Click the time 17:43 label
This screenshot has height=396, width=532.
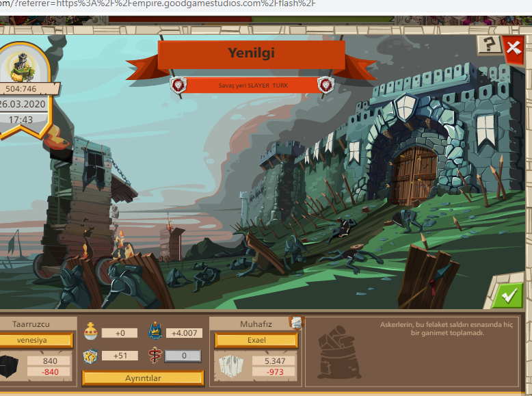pyautogui.click(x=21, y=120)
